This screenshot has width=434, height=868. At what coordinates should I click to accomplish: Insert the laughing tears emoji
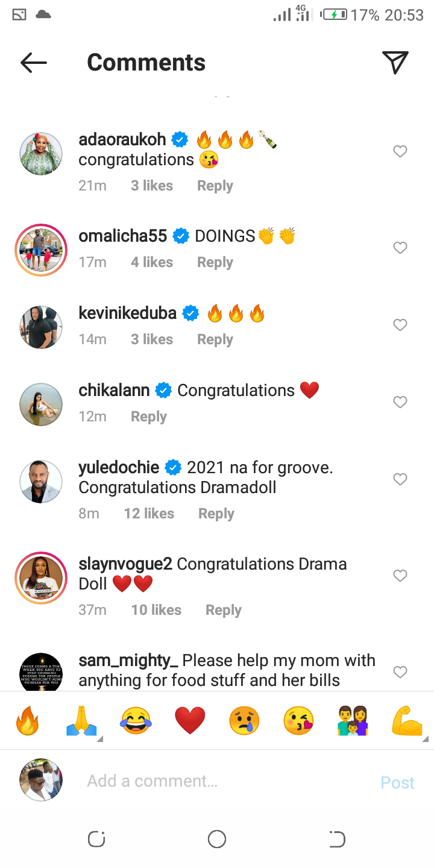[136, 721]
